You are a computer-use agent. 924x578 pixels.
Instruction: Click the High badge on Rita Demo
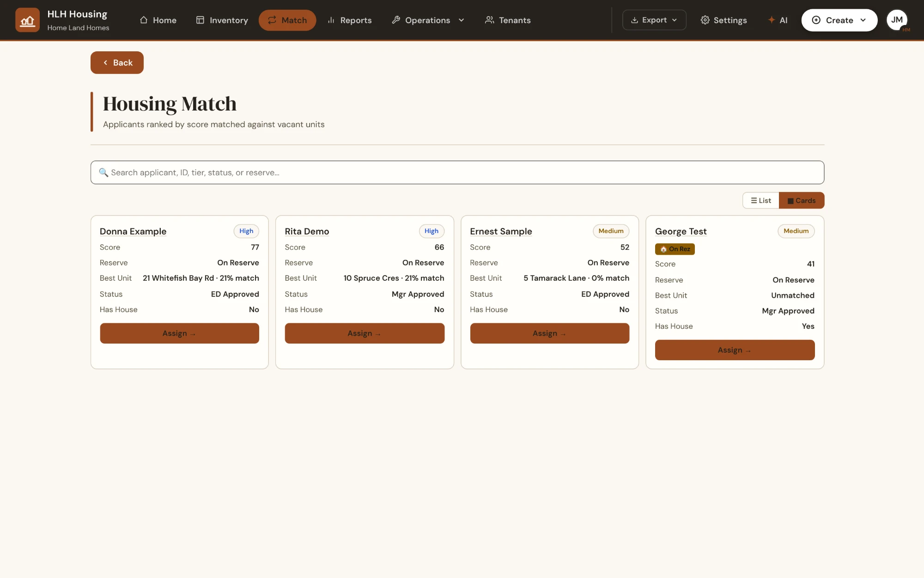point(432,231)
